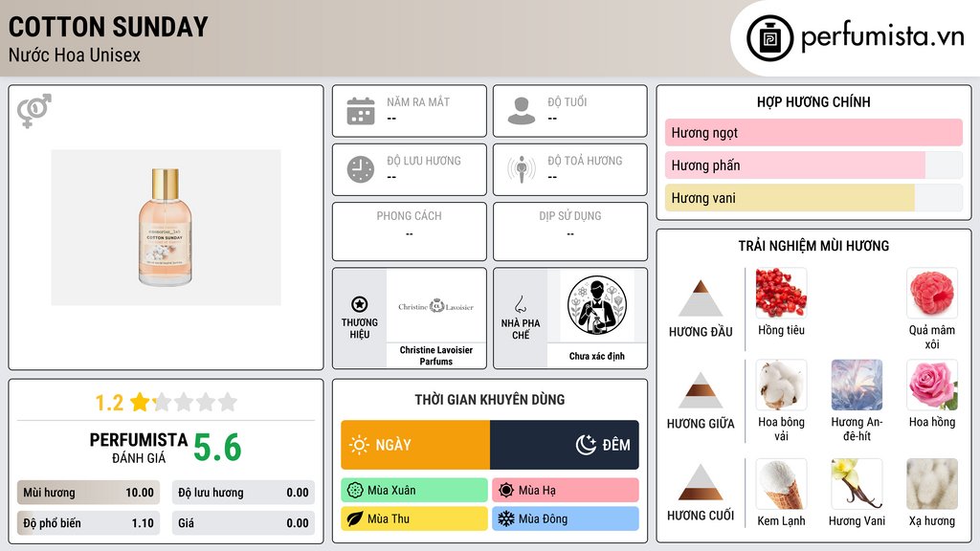Viewport: 980px width, 551px height.
Task: Click the Độ lưu hương 0.00 score box
Action: (x=243, y=493)
